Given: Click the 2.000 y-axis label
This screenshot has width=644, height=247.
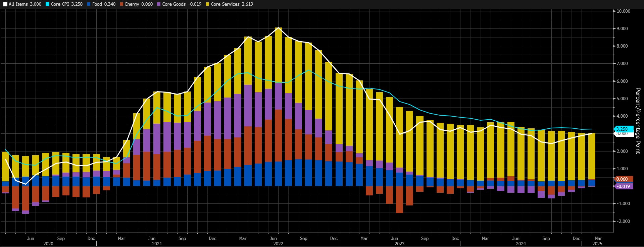Looking at the screenshot, I should point(622,151).
